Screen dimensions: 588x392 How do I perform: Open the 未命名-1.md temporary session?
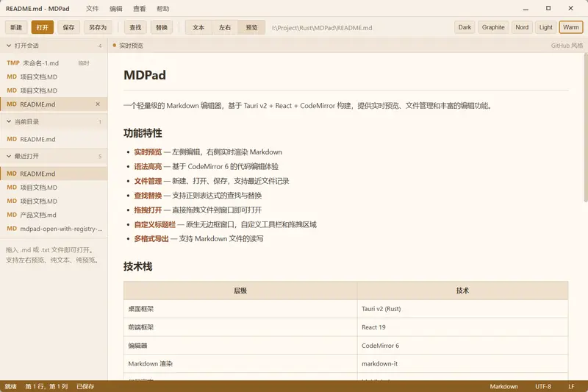(x=54, y=63)
